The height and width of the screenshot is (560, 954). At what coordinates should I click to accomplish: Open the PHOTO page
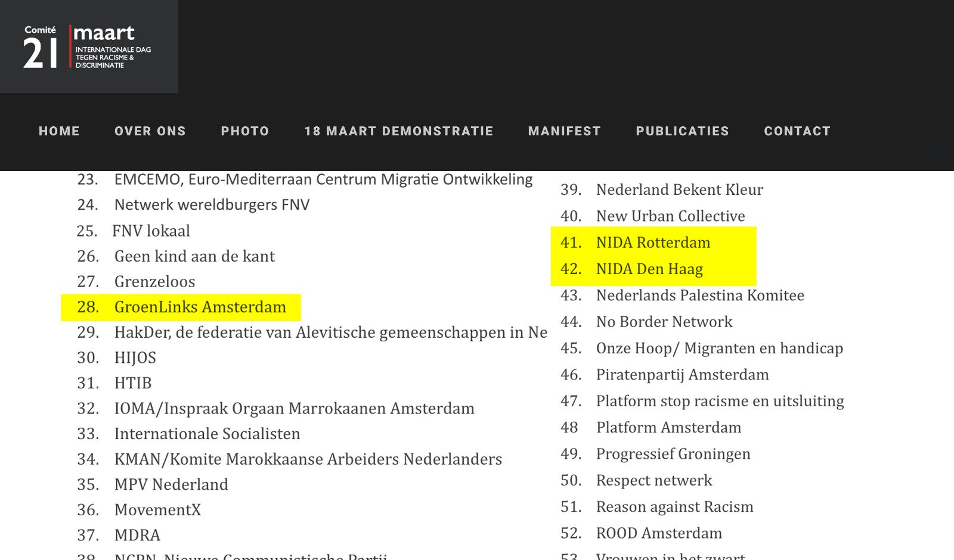[x=245, y=131]
